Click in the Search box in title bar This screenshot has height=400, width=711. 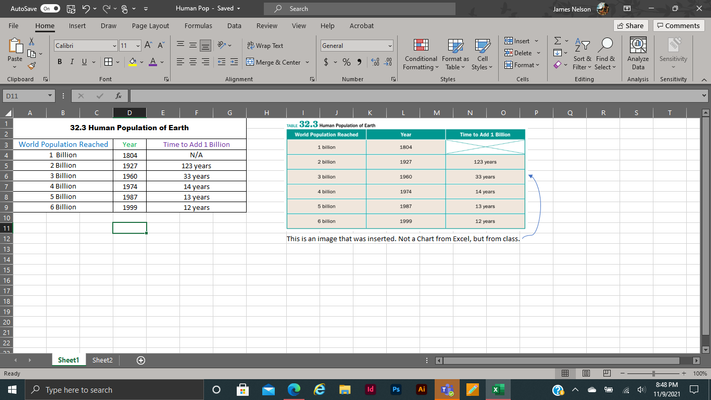point(360,9)
